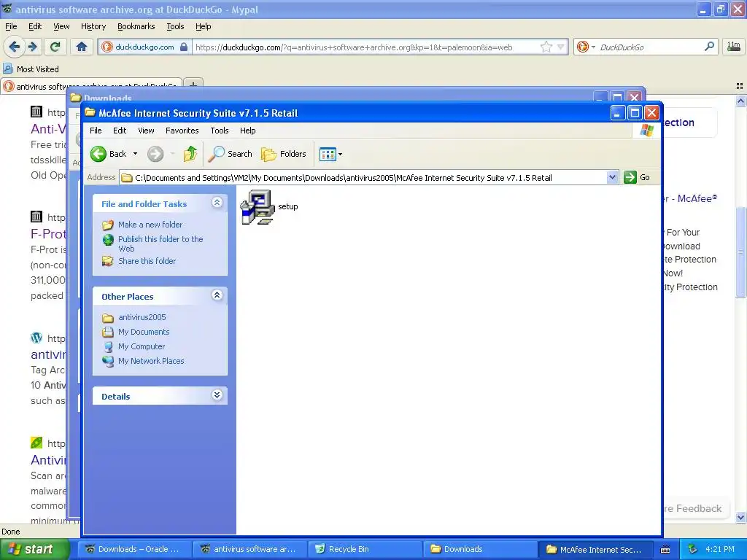The height and width of the screenshot is (560, 747).
Task: Bookmark page with star icon
Action: [x=546, y=47]
